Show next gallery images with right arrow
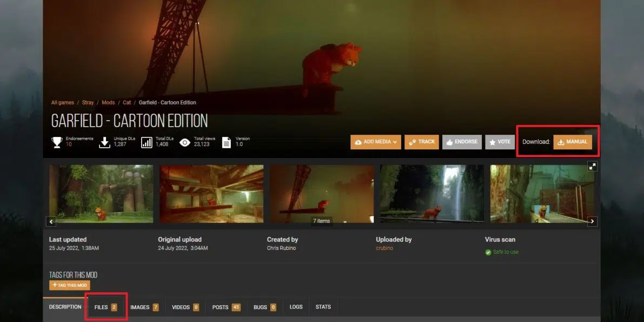 coord(592,221)
